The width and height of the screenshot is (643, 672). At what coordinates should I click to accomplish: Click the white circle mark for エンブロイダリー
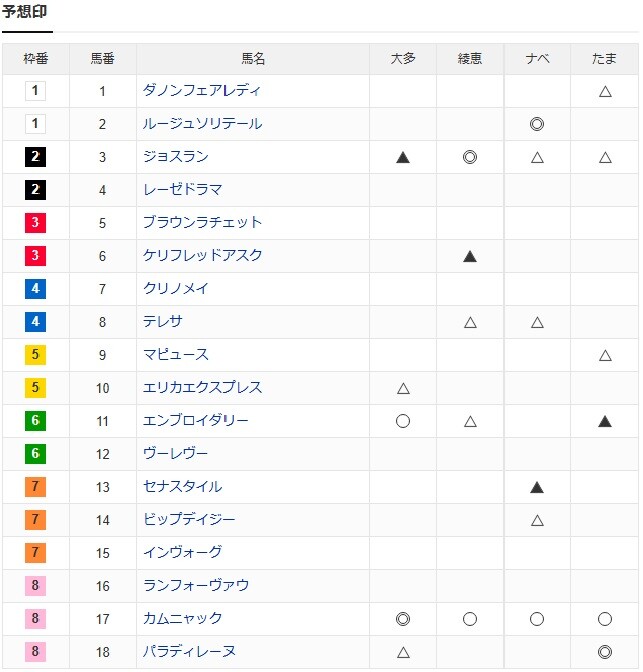[x=403, y=421]
